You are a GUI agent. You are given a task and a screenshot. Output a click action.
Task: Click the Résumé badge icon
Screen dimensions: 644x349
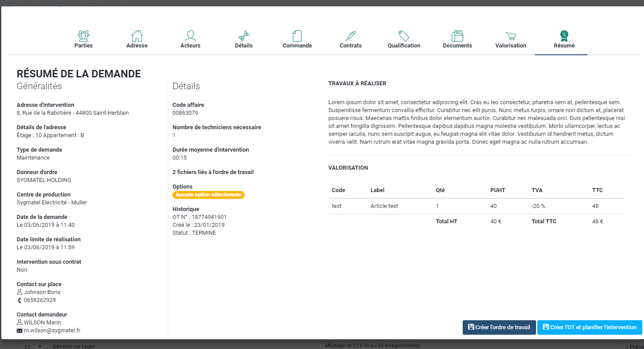click(x=564, y=36)
